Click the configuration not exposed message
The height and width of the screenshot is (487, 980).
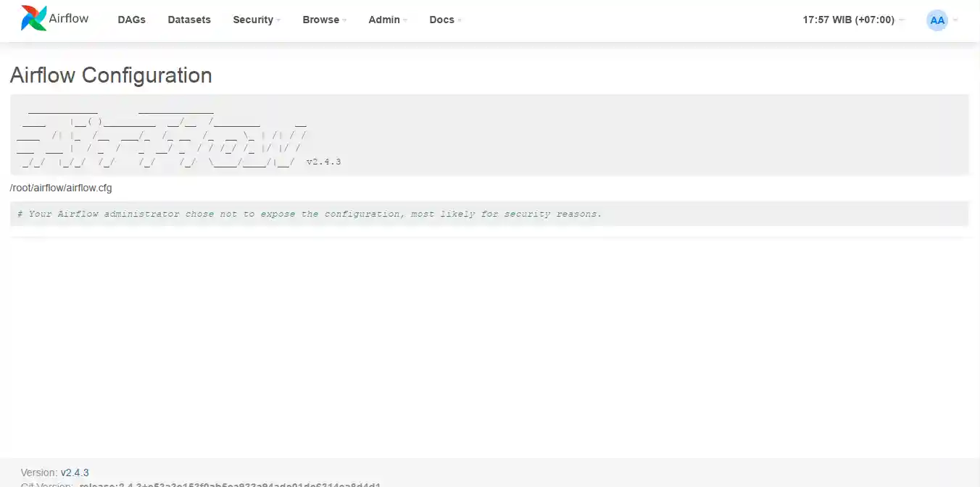click(310, 214)
